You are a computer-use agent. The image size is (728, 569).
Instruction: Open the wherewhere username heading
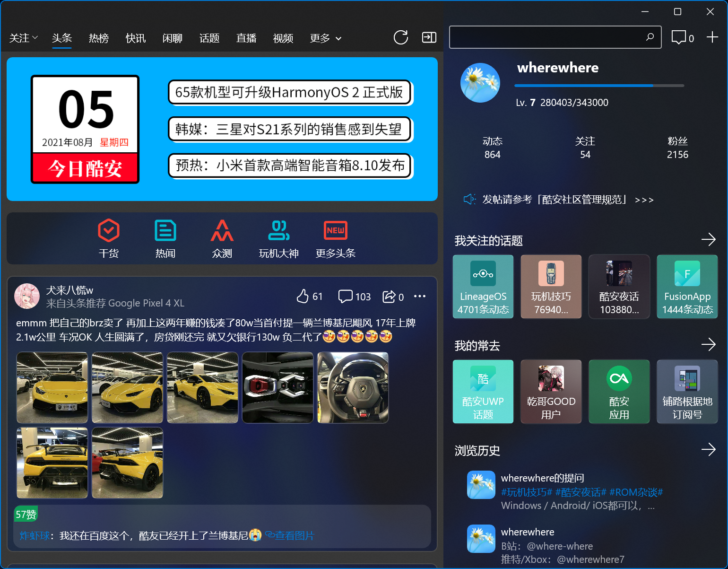click(558, 68)
